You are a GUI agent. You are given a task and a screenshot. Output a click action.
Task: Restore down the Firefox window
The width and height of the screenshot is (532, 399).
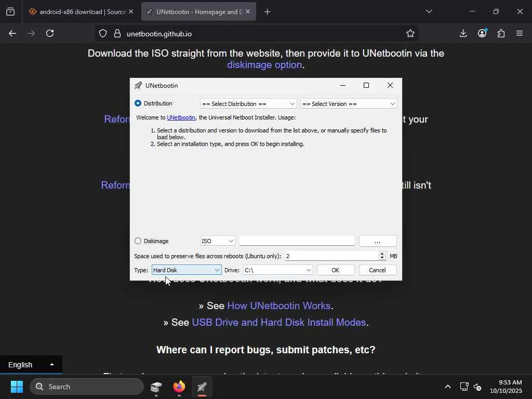click(496, 11)
